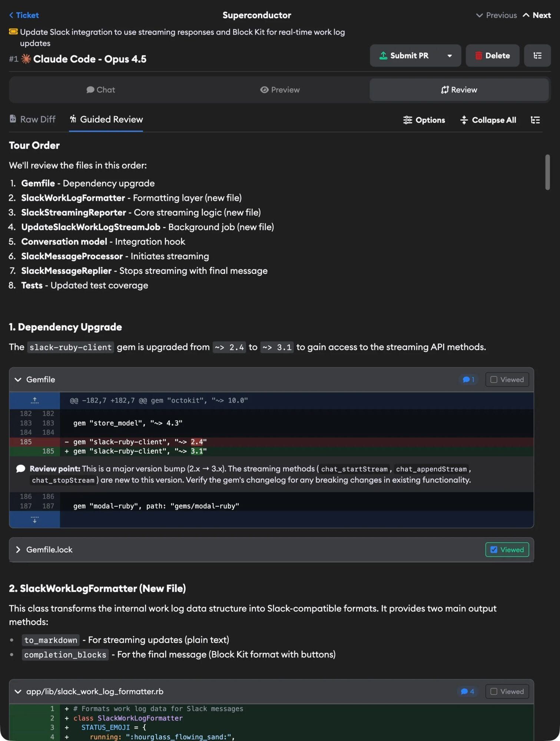Screen dimensions: 560x741
Task: Click the Delete button
Action: click(493, 56)
